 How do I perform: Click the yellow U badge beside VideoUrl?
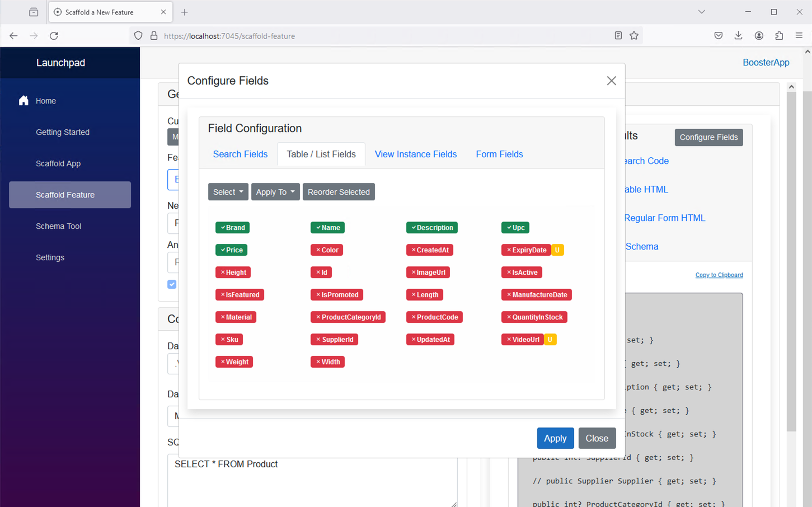click(x=550, y=340)
